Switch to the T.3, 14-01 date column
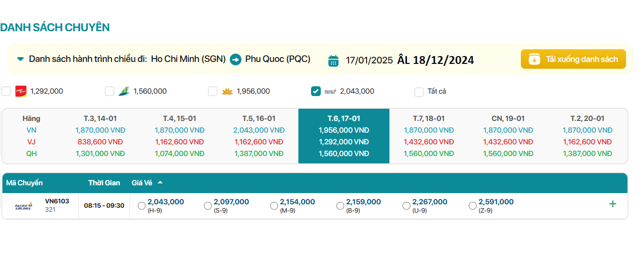 (x=100, y=118)
